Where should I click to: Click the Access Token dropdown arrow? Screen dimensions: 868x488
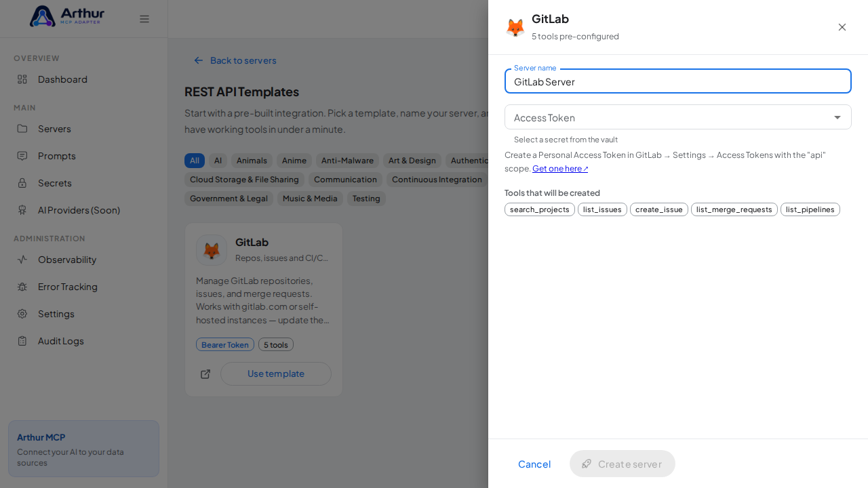click(x=837, y=117)
